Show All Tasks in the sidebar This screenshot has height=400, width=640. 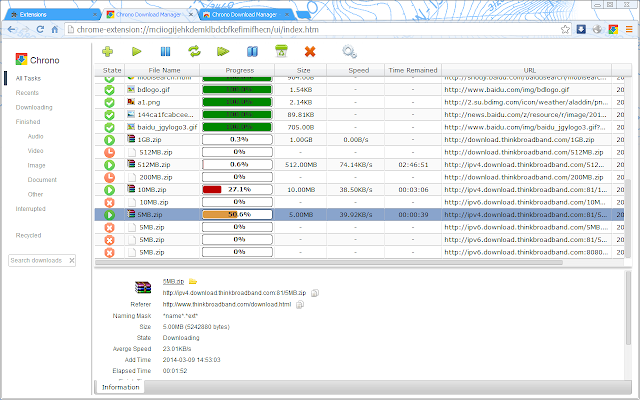[x=28, y=78]
